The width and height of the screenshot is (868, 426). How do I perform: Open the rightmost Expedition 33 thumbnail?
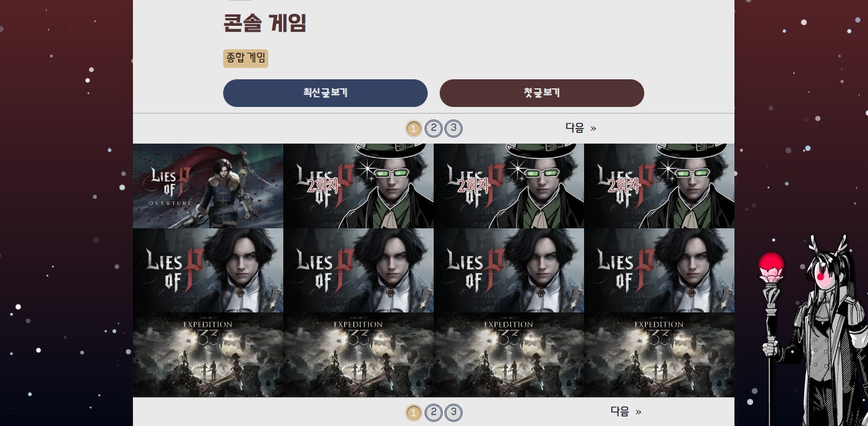(x=659, y=354)
